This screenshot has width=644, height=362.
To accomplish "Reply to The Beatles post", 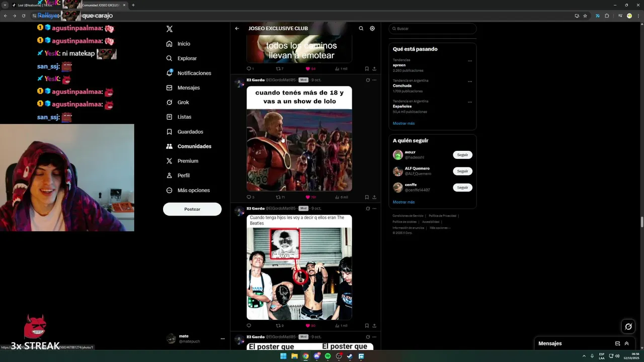I will pyautogui.click(x=249, y=325).
